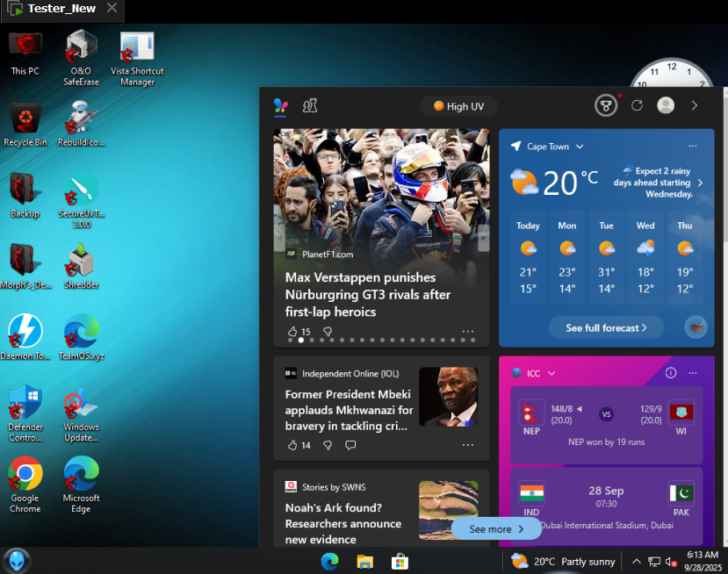Select the Shredder desktop icon

82,266
